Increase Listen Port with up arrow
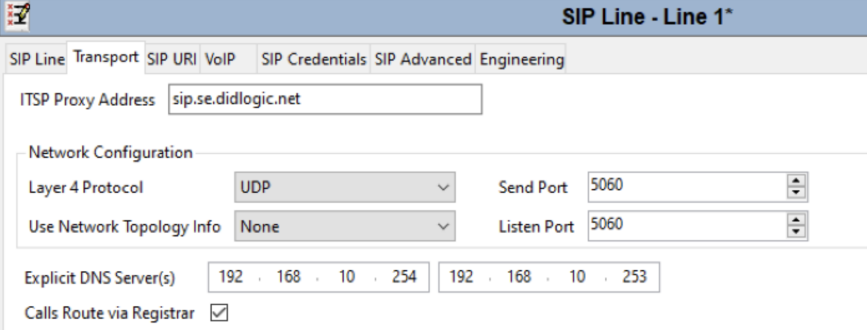 796,220
